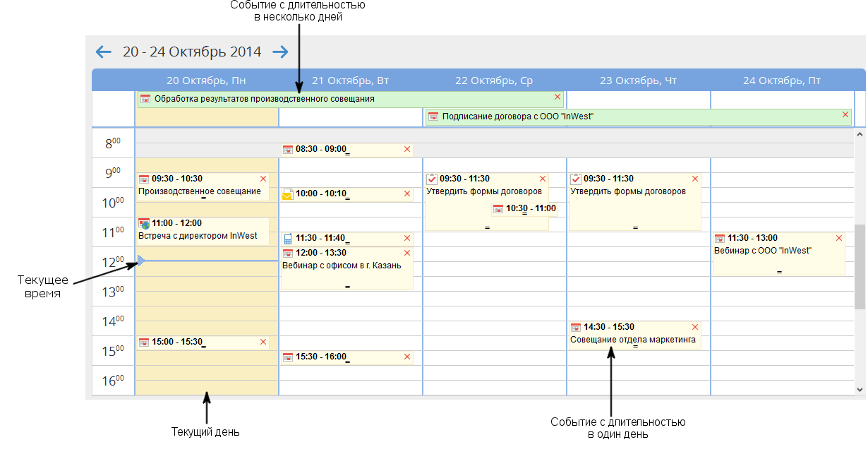Click the '08:30 - 09:00' event time label
The height and width of the screenshot is (459, 868).
tap(321, 149)
